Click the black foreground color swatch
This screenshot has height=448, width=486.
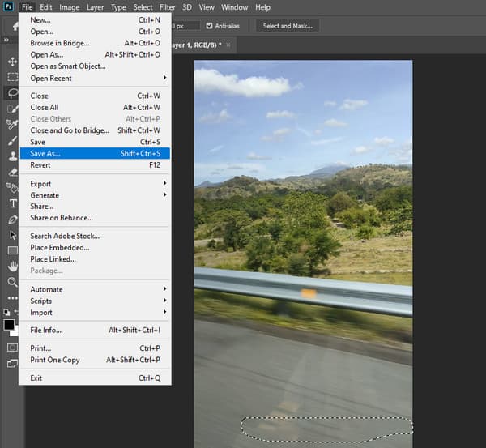pos(9,325)
